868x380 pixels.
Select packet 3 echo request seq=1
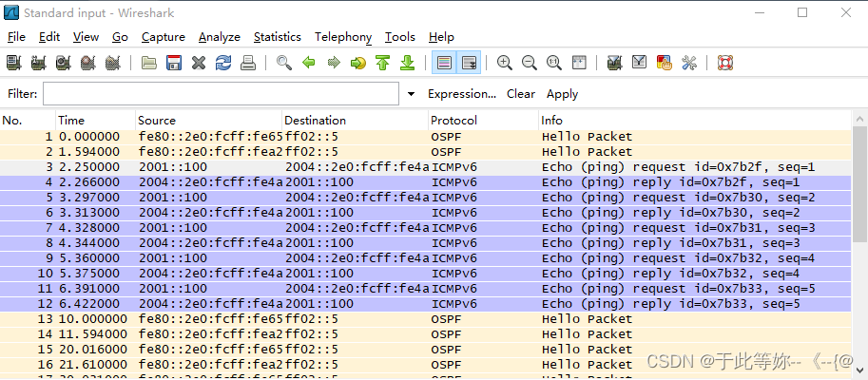425,167
